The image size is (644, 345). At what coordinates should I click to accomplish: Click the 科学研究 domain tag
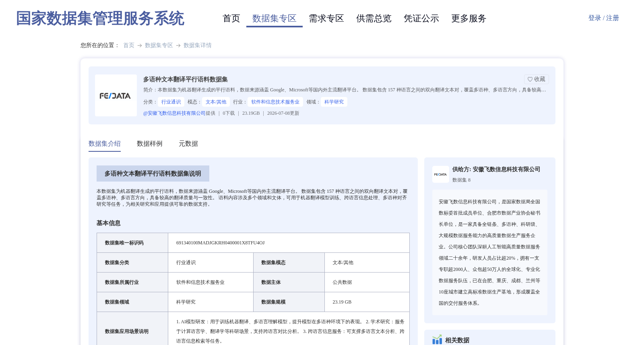pyautogui.click(x=334, y=102)
